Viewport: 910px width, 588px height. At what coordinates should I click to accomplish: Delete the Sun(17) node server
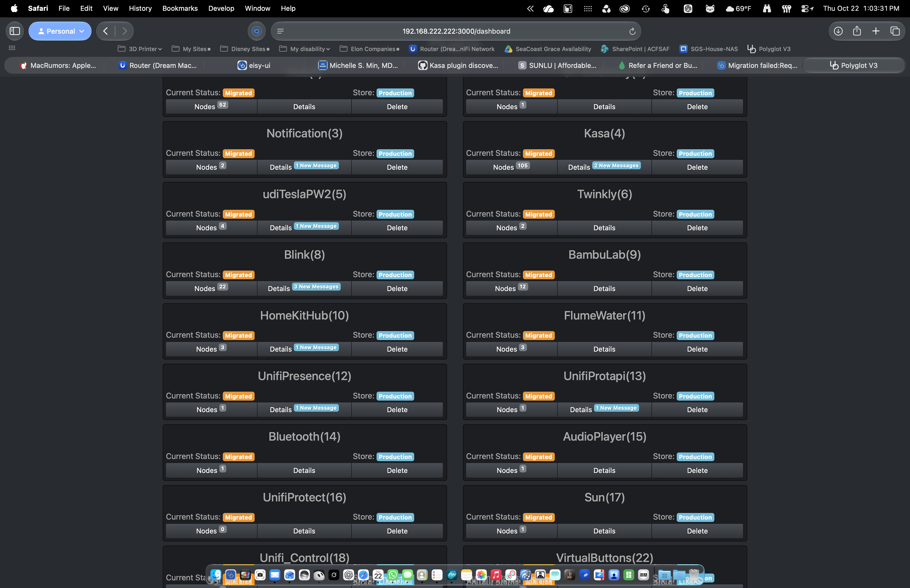coord(697,531)
